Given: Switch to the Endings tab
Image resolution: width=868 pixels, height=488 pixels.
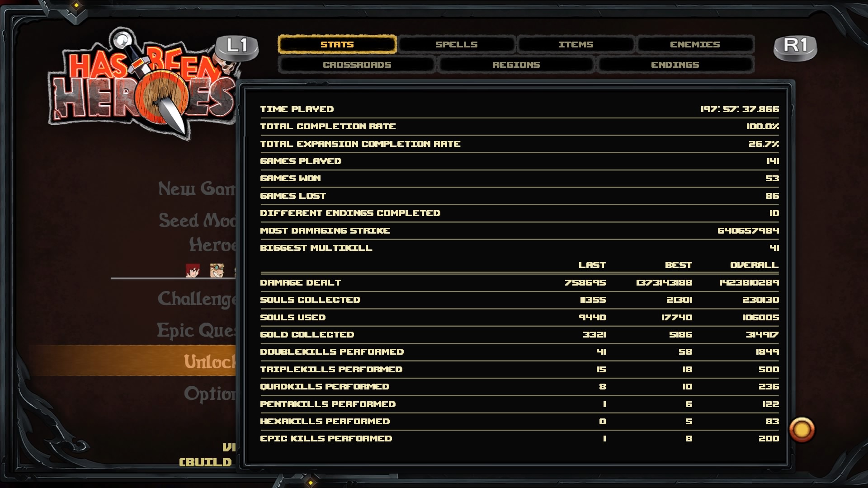Looking at the screenshot, I should [x=675, y=65].
